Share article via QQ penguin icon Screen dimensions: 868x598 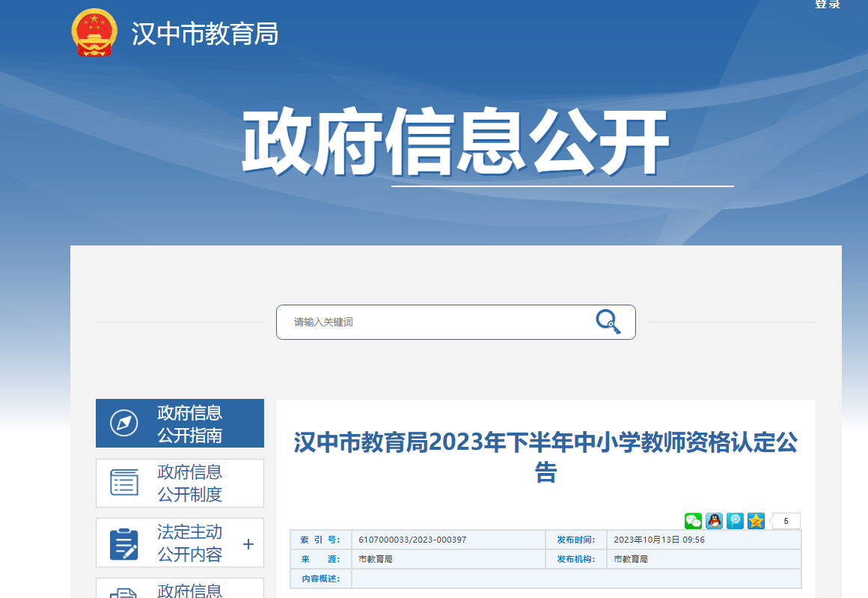(714, 521)
